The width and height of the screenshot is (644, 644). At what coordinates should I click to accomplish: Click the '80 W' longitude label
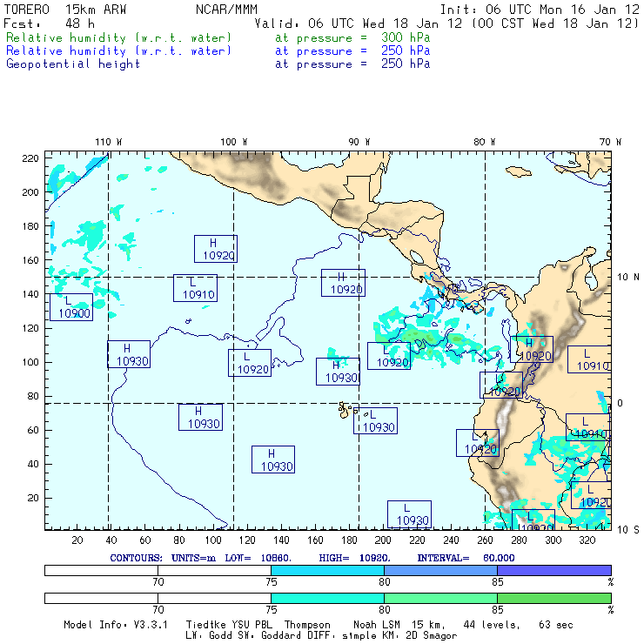[484, 142]
